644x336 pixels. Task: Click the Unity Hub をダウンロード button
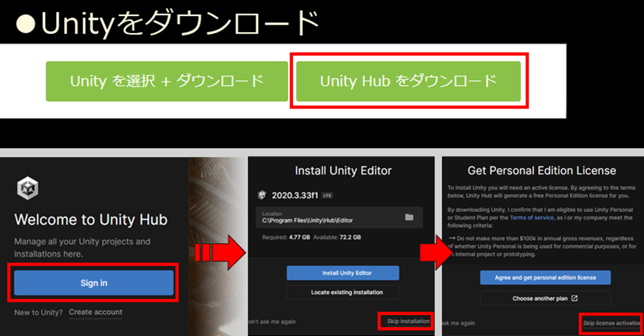pos(409,81)
